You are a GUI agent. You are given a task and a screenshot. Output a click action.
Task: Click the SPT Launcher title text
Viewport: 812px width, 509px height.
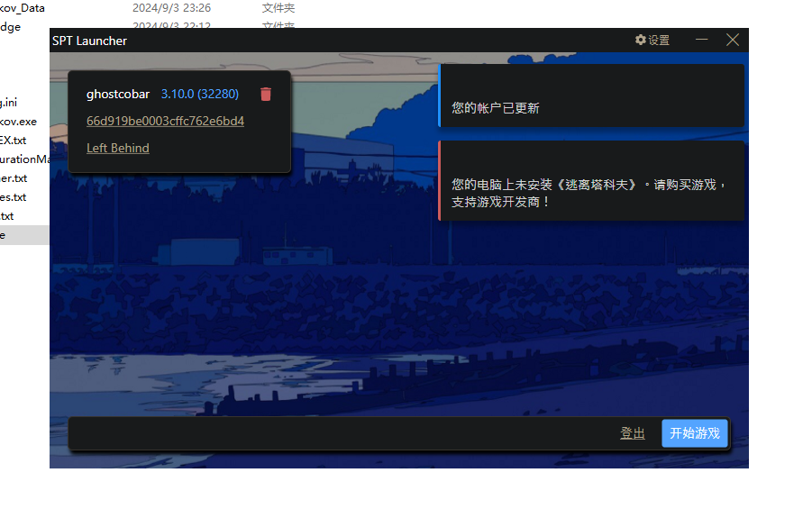point(89,41)
